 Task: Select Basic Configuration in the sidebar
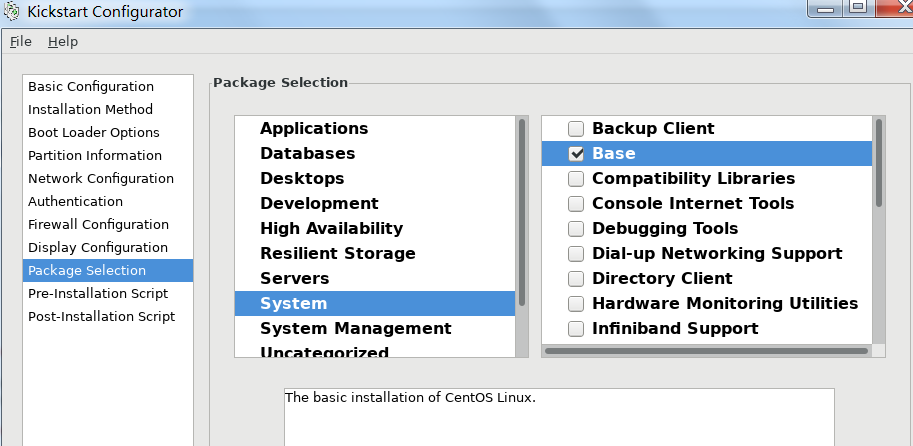91,87
